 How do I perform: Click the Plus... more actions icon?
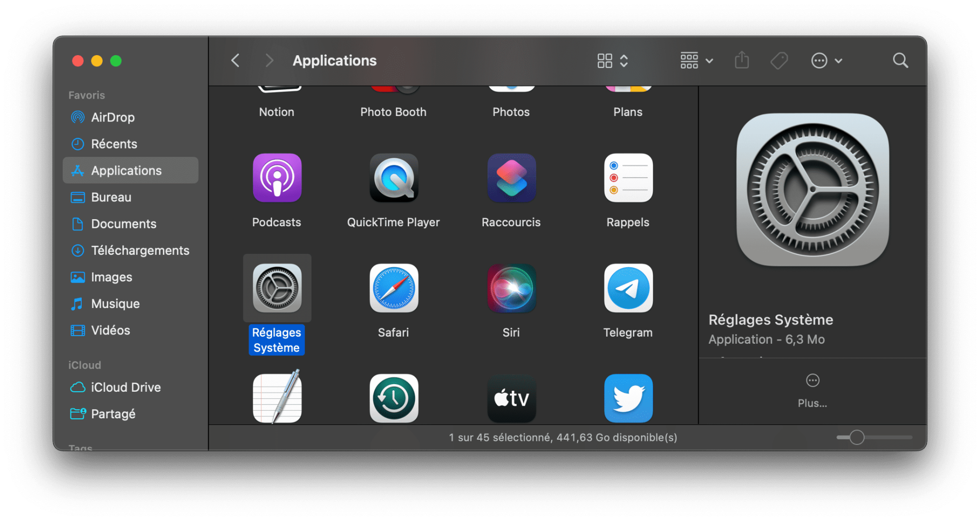(813, 381)
